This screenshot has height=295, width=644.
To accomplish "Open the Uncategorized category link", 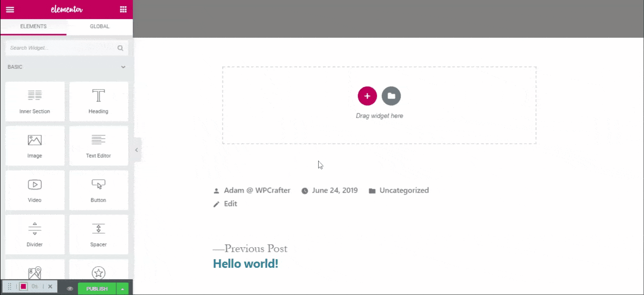I will [x=404, y=190].
